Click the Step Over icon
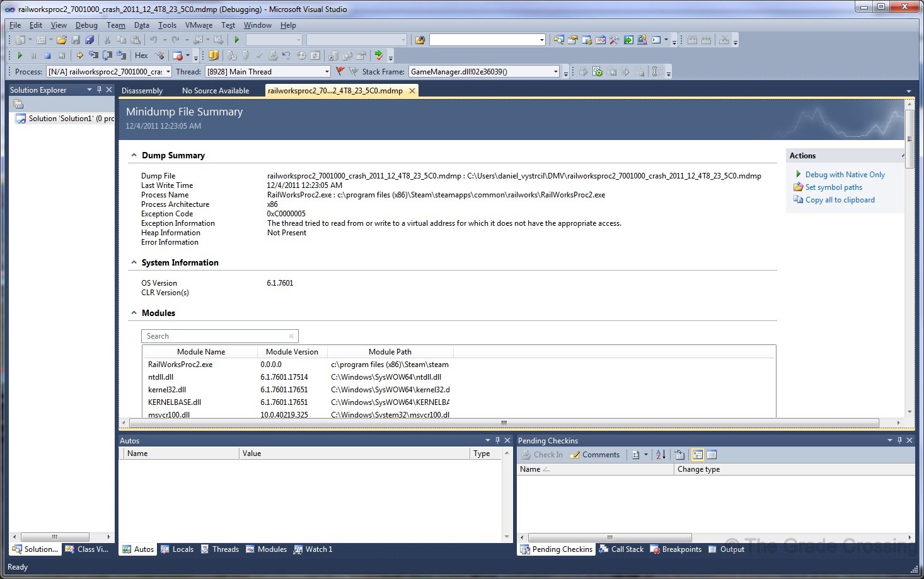The image size is (924, 579). (107, 56)
